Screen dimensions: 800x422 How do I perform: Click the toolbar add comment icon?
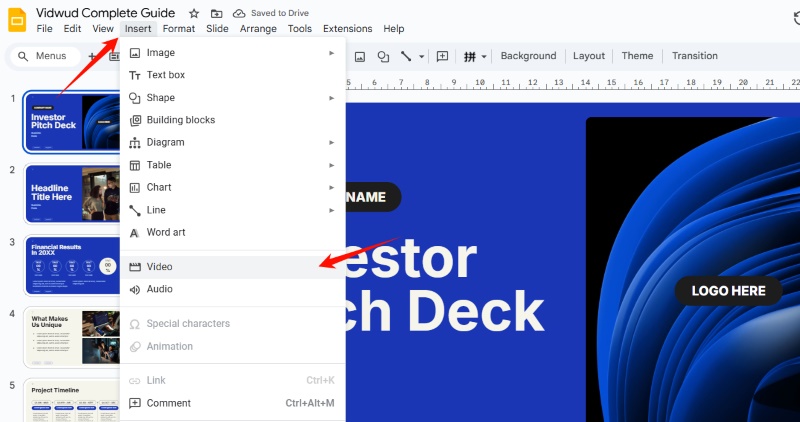442,56
